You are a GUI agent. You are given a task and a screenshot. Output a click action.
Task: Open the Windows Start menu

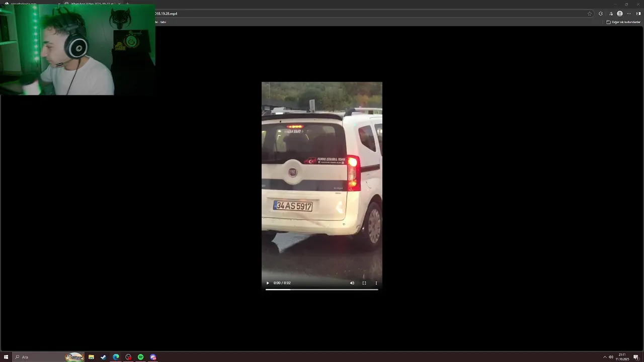6,357
